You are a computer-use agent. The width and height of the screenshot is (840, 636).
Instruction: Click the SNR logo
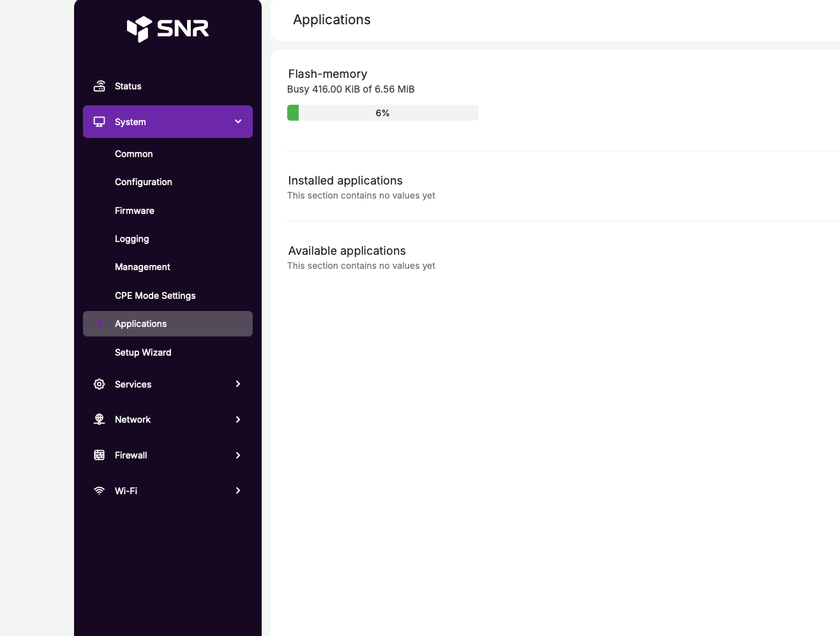(x=168, y=29)
